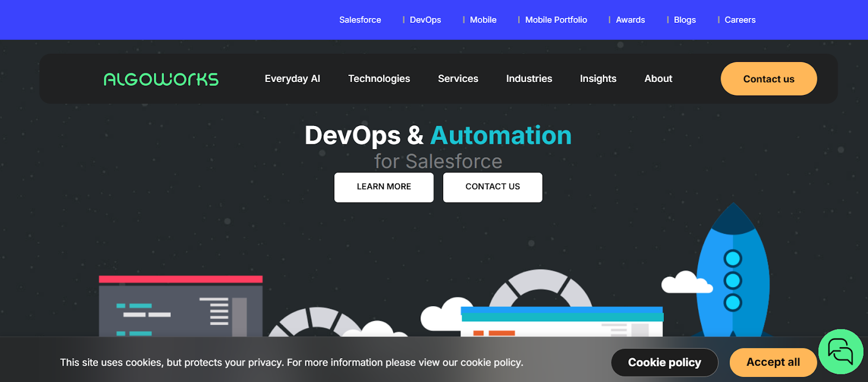Open the Industries menu
Viewport: 868px width, 382px height.
point(529,79)
